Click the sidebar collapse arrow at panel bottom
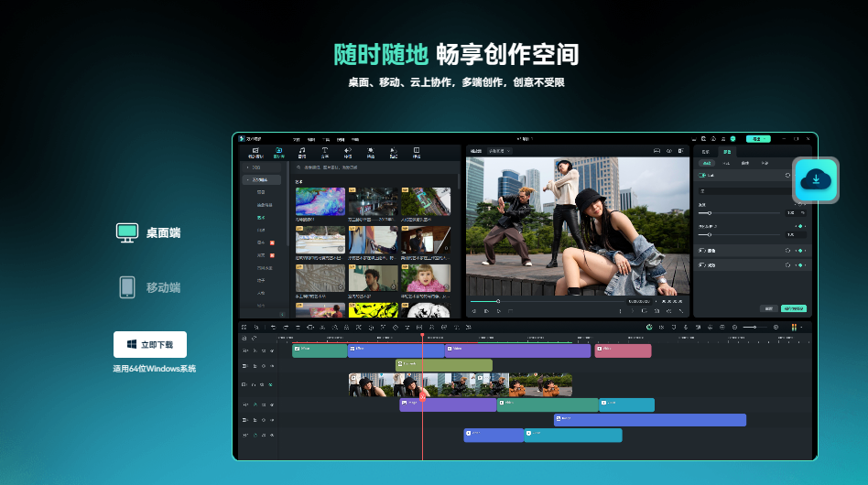868x485 pixels. [282, 314]
